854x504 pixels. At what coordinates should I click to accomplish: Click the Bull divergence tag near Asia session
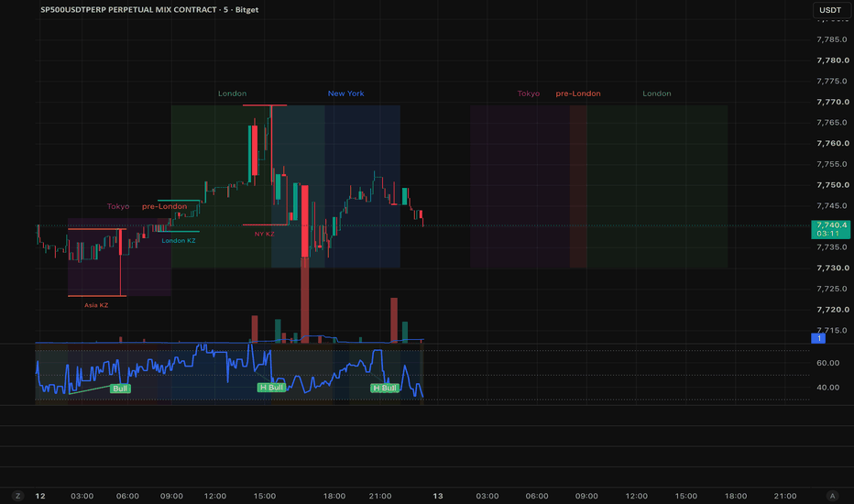tap(120, 389)
